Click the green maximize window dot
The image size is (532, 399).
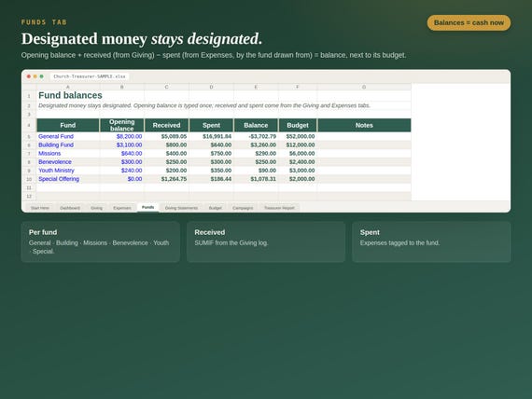pyautogui.click(x=41, y=76)
